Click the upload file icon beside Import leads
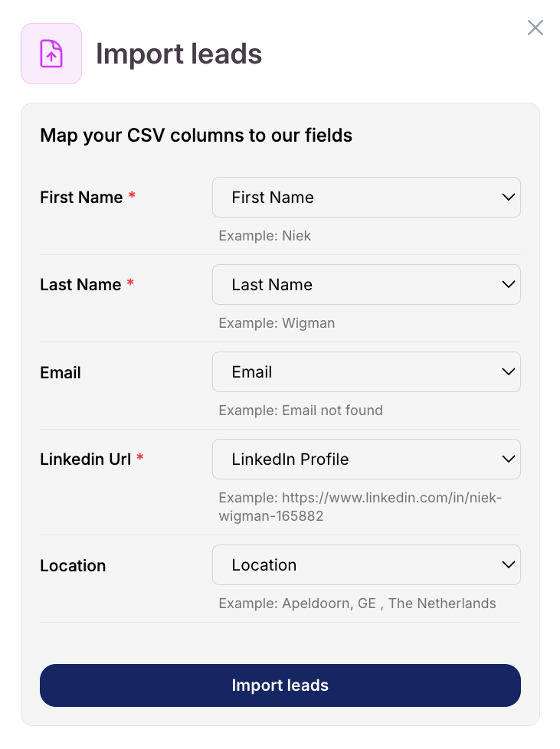 [x=51, y=54]
